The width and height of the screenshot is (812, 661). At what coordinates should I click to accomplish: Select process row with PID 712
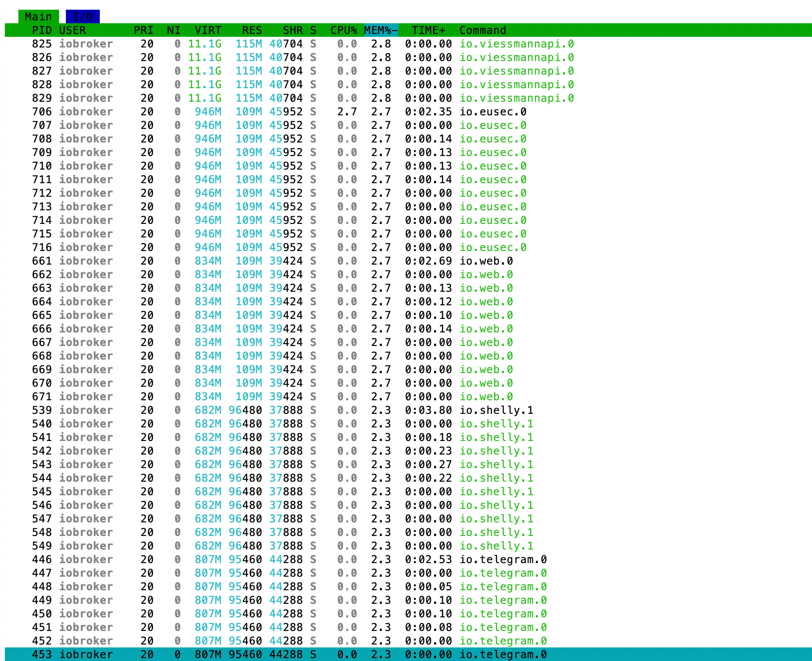408,193
